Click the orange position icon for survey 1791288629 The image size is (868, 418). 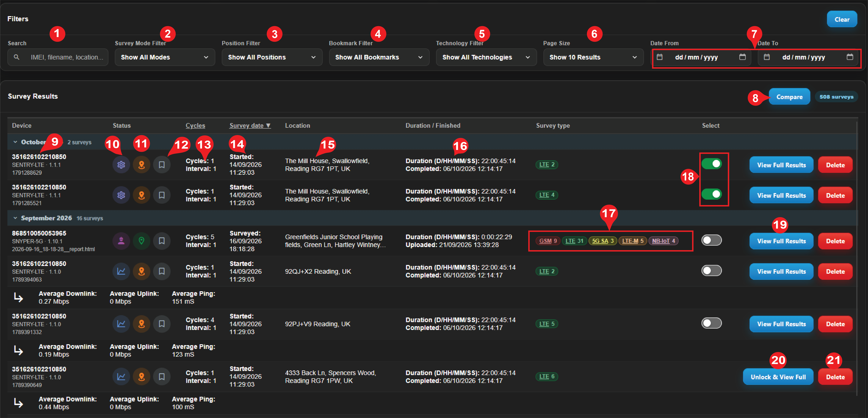141,165
